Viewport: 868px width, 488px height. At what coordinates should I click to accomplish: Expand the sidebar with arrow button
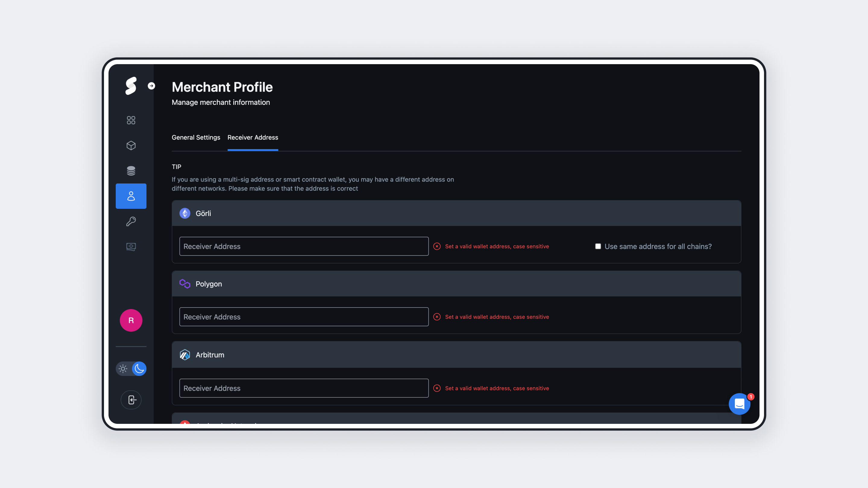[x=151, y=86]
